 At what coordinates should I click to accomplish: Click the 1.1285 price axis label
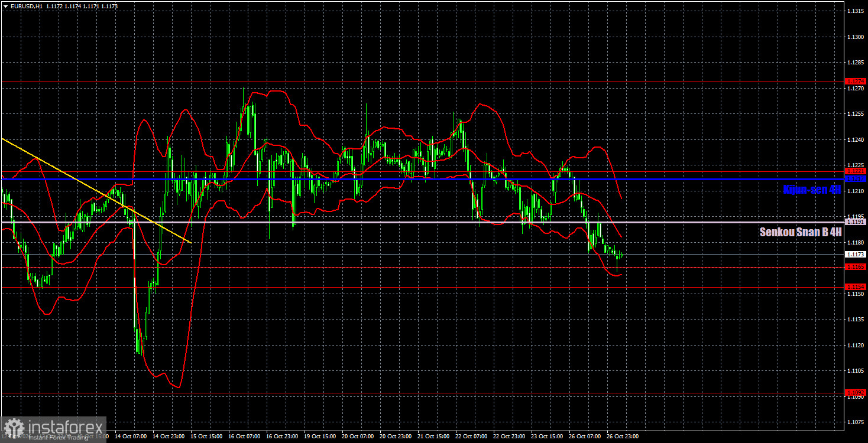click(x=856, y=63)
